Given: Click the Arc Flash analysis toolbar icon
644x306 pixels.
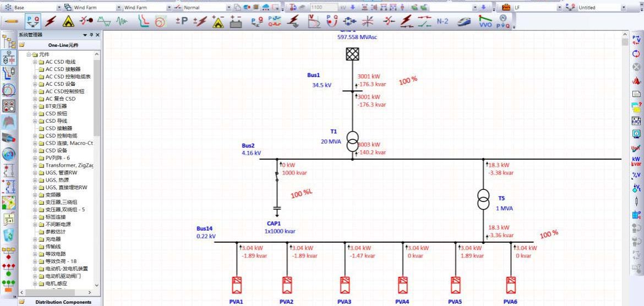Looking at the screenshot, I should (x=68, y=21).
